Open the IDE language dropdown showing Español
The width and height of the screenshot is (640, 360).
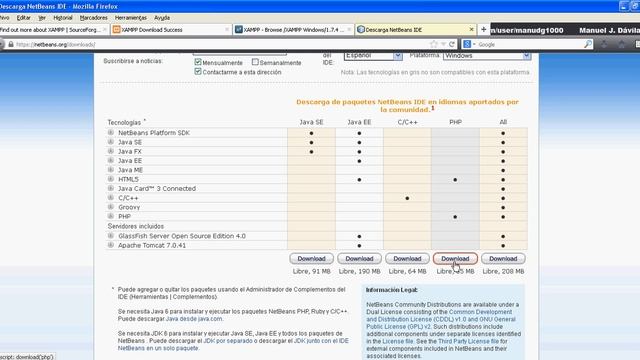tap(373, 56)
